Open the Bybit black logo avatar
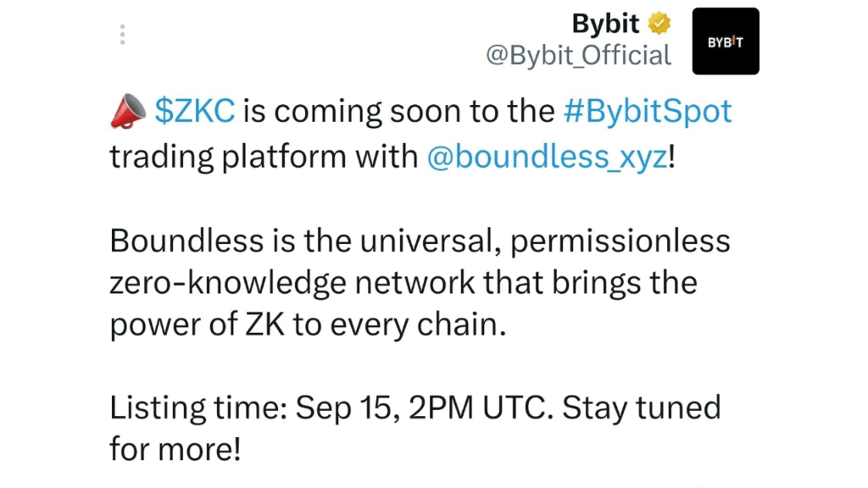This screenshot has height=488, width=868. (726, 41)
